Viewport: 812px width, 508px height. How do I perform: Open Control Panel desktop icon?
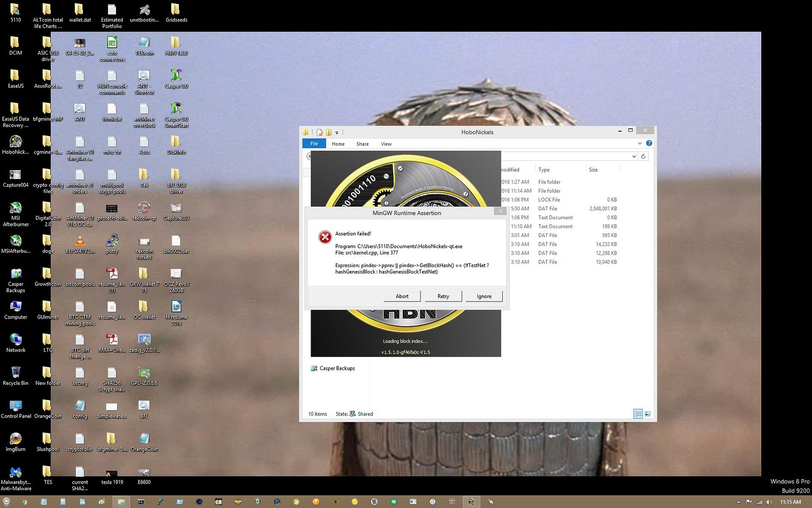pyautogui.click(x=16, y=409)
